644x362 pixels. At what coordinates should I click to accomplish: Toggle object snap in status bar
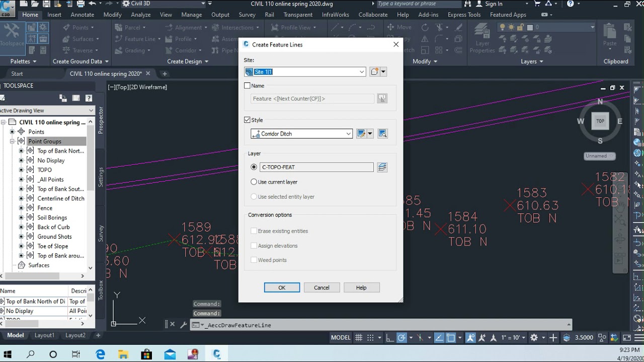451,338
